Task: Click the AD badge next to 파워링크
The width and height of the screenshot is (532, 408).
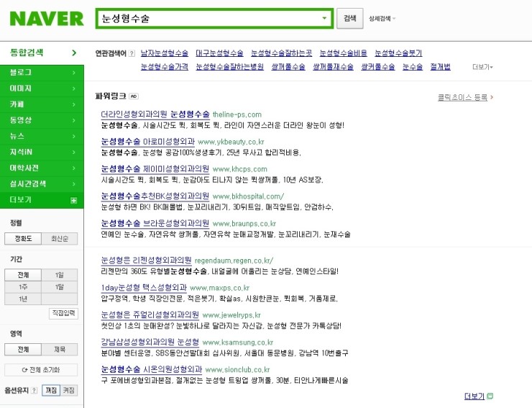Action: [x=134, y=96]
